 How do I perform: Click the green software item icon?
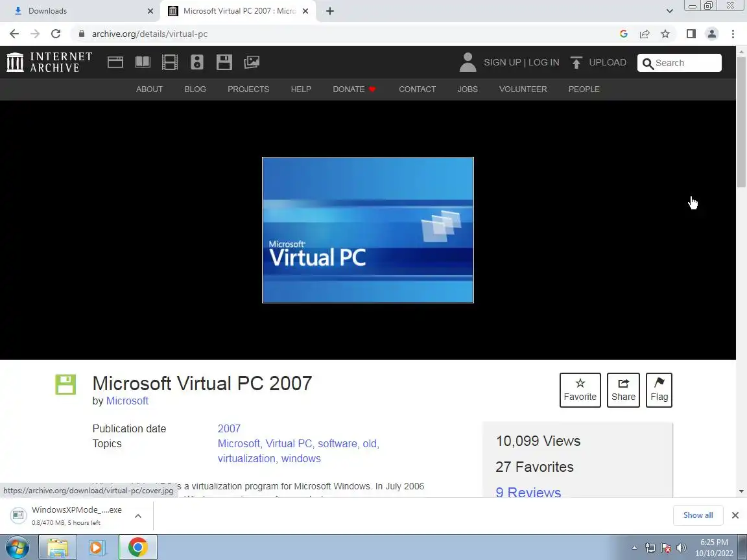[65, 384]
